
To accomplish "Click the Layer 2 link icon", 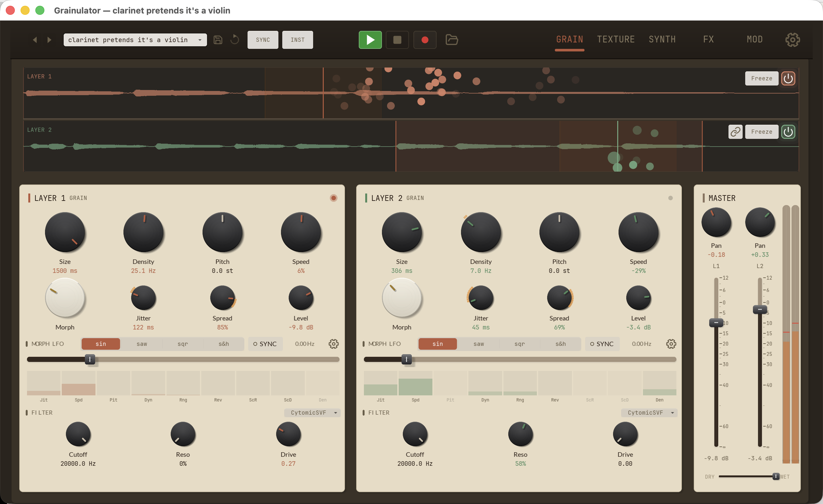I will (x=735, y=131).
